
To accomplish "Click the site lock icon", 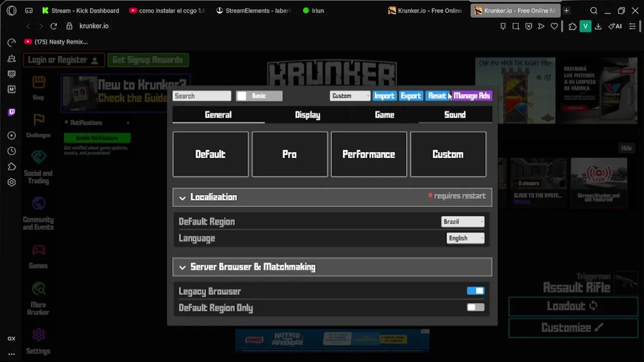I will pos(69,26).
